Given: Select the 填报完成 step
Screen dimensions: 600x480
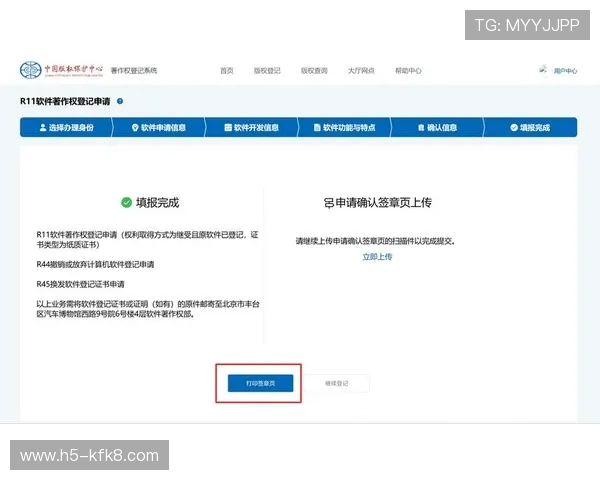Looking at the screenshot, I should [x=530, y=127].
